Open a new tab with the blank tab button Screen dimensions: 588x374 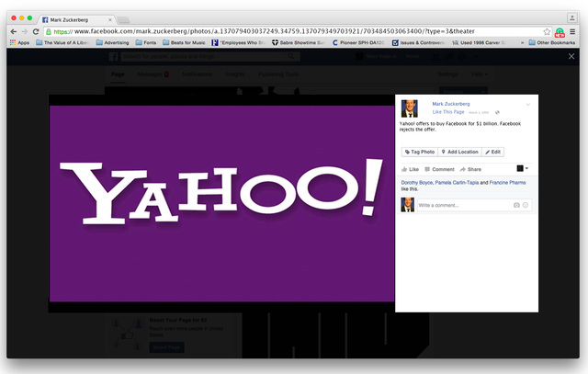point(123,19)
